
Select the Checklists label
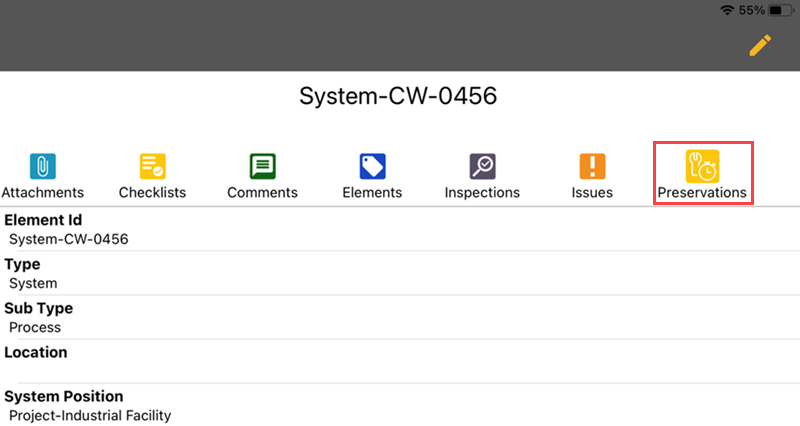coord(153,192)
